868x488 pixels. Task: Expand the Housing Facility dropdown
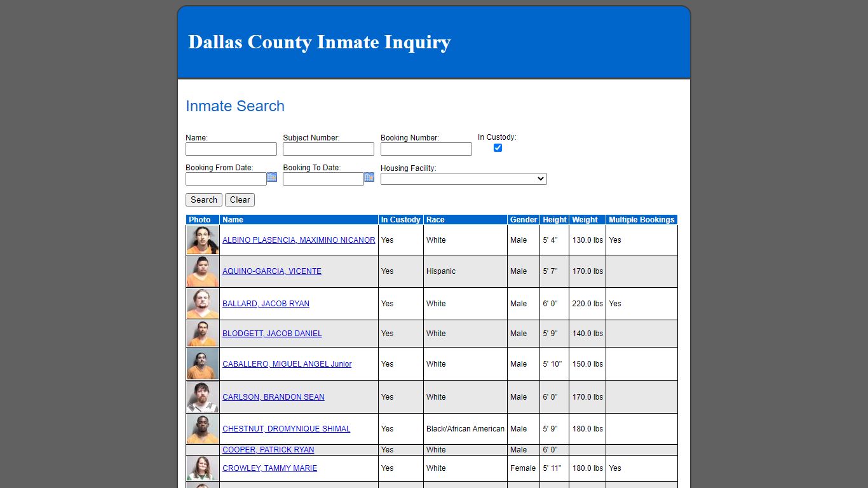click(463, 179)
